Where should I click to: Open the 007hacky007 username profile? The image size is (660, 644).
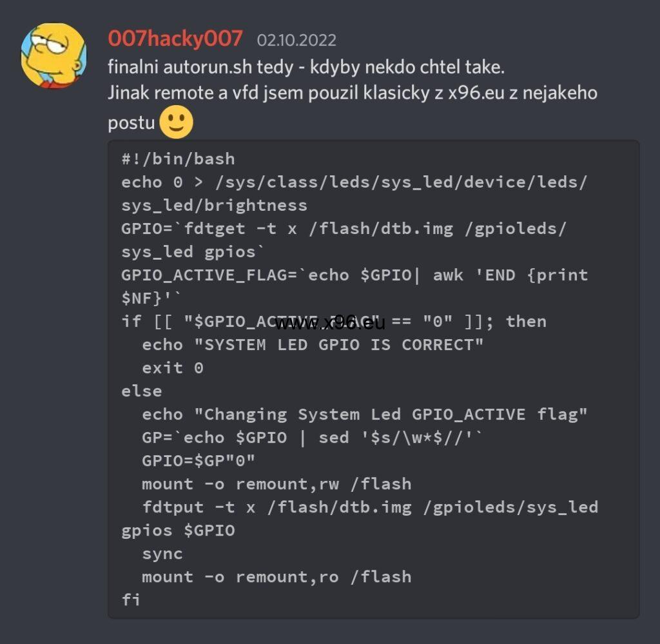point(175,39)
